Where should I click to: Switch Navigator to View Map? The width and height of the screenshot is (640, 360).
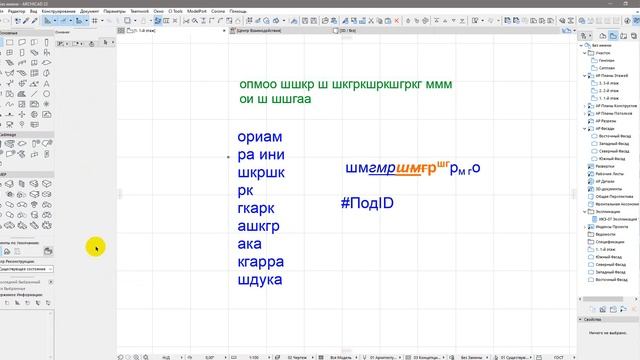pos(613,36)
